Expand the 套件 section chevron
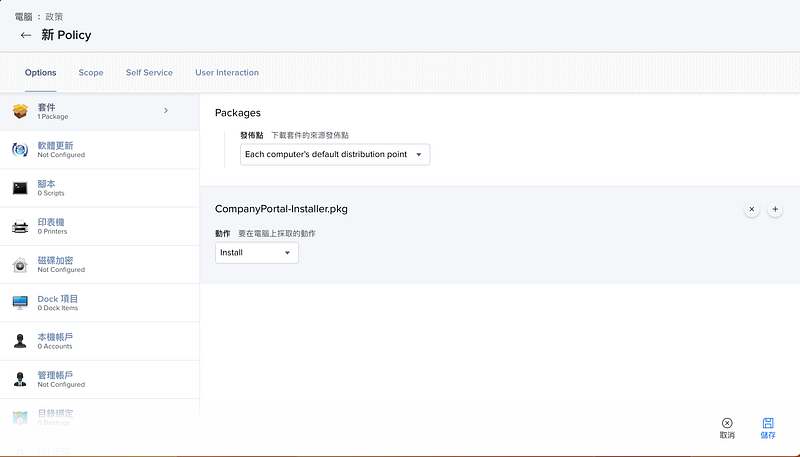 coord(166,110)
